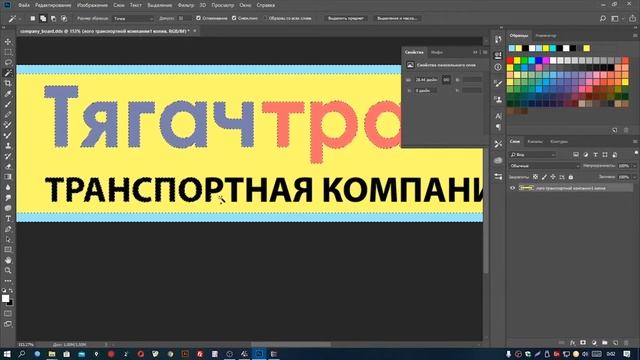Click the foreground color swatch in toolbox
Screen dimensions: 640x360
click(5, 298)
